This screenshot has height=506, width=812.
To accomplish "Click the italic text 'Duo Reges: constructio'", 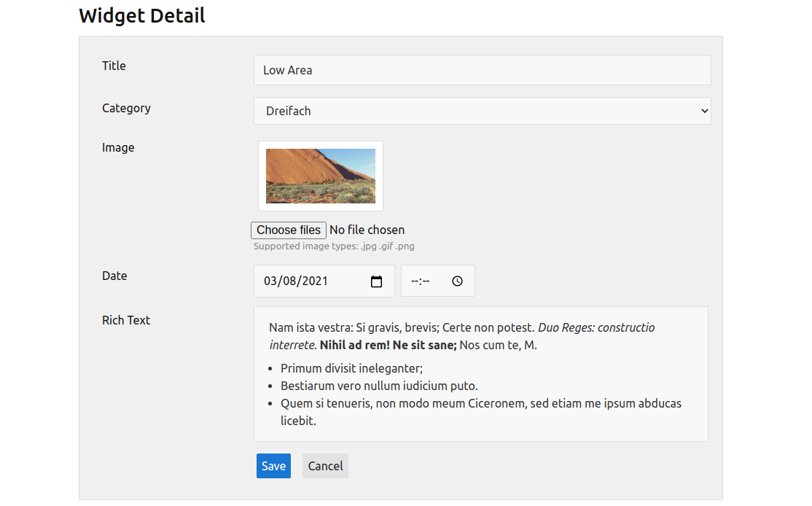I will point(596,328).
